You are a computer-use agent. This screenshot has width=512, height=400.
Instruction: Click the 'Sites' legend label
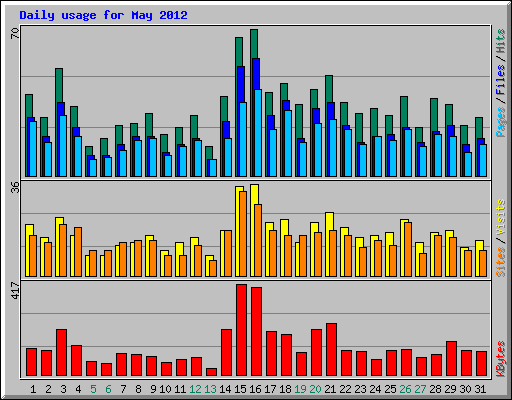coord(501,262)
